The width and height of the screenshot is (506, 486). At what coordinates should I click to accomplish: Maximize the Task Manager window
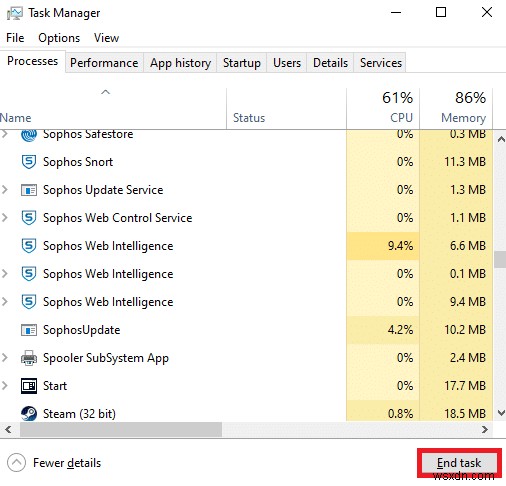441,13
